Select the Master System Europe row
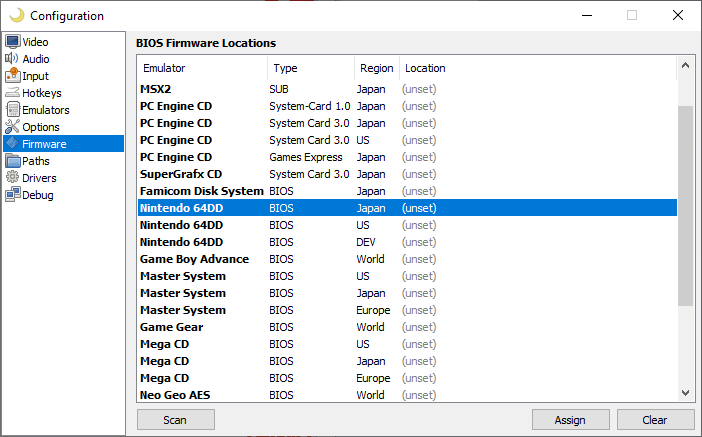702x437 pixels. pyautogui.click(x=407, y=310)
